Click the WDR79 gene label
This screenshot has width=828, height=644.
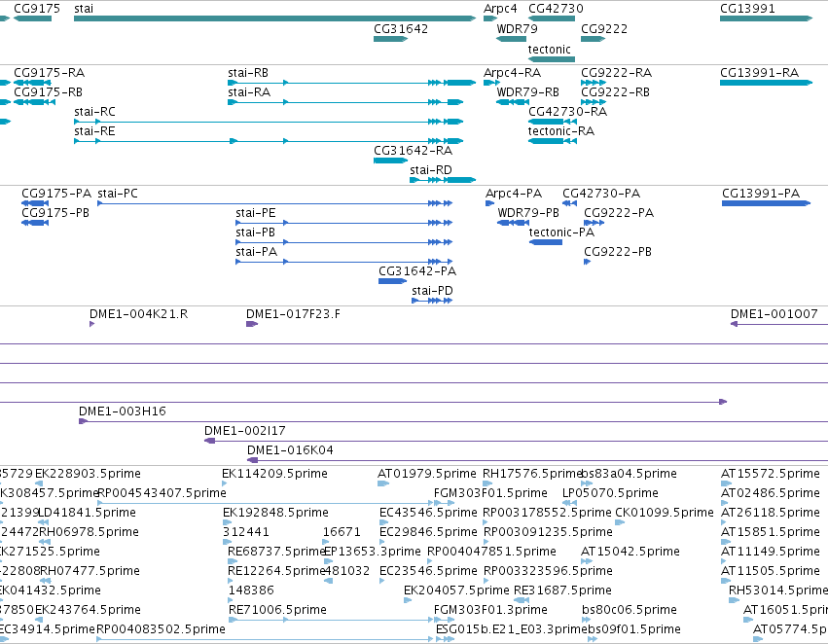517,28
